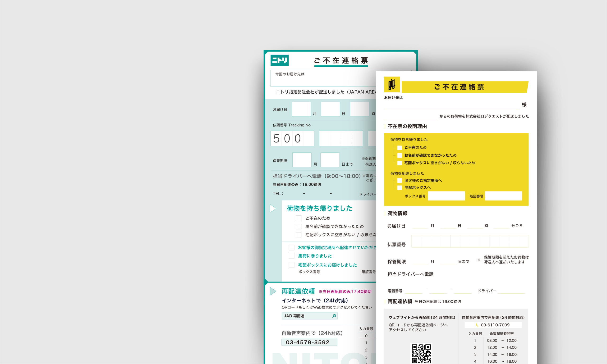Screen dimensions: 607x364
Task: Click phone number 03-4579-3592
Action: click(x=308, y=342)
